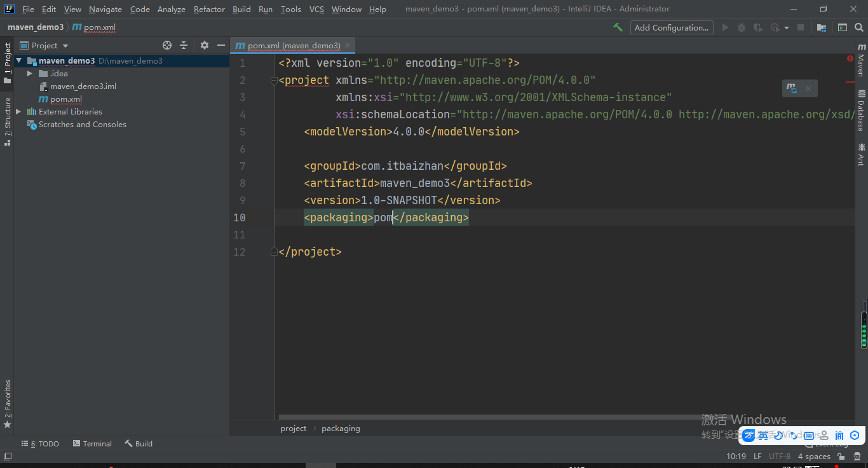Open the Edit menu
Screen dimensions: 868x468
[x=49, y=9]
